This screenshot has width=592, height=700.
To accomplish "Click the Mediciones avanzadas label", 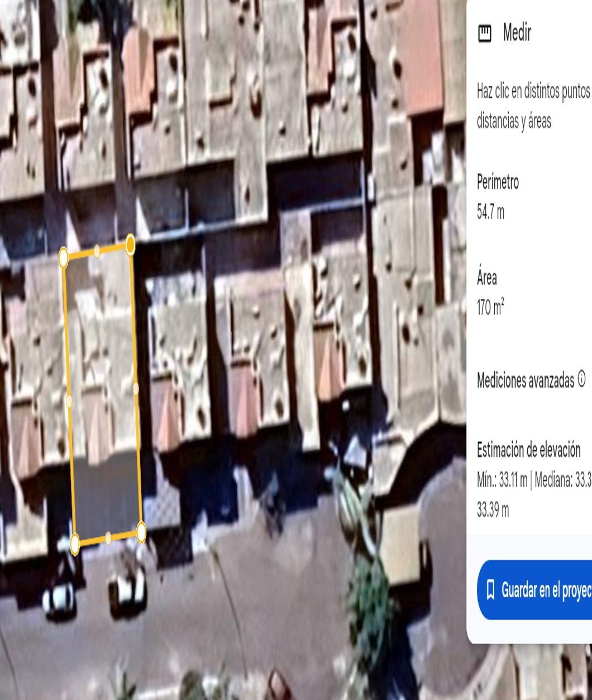I will point(526,380).
